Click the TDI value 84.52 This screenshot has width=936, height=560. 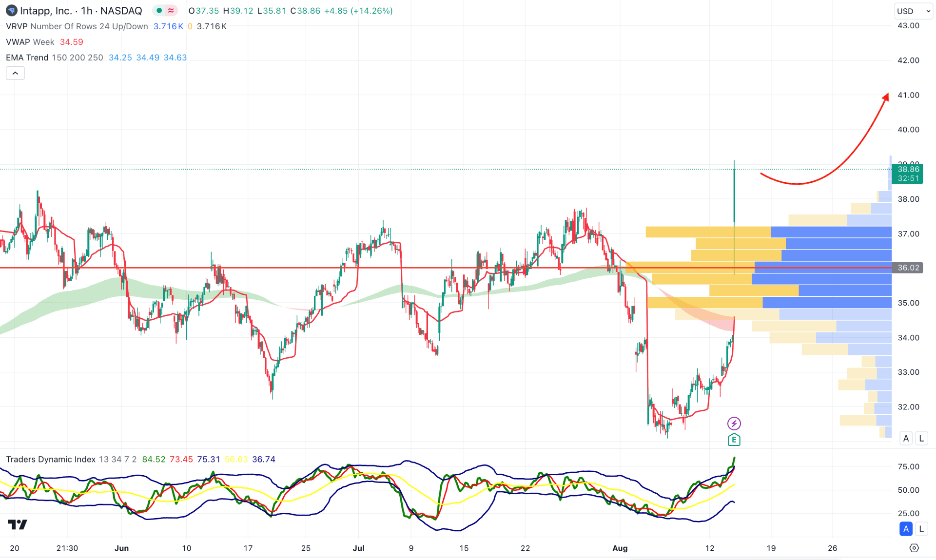click(x=154, y=459)
